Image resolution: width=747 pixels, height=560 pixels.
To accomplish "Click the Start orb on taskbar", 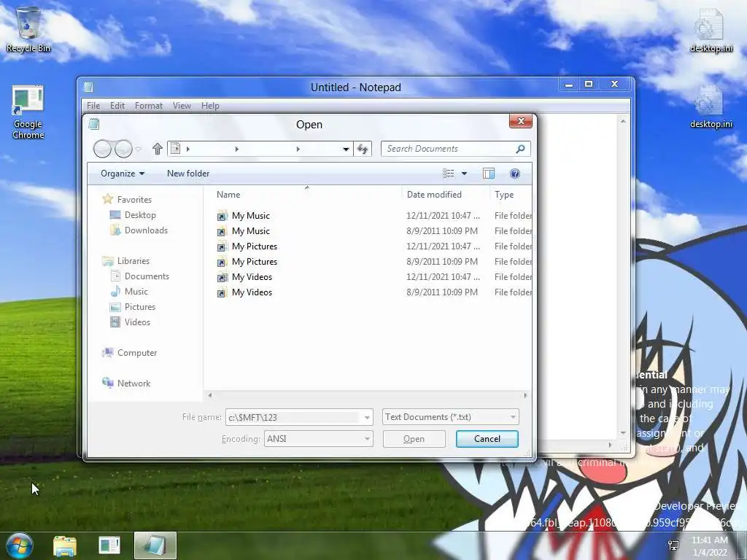I will point(20,545).
